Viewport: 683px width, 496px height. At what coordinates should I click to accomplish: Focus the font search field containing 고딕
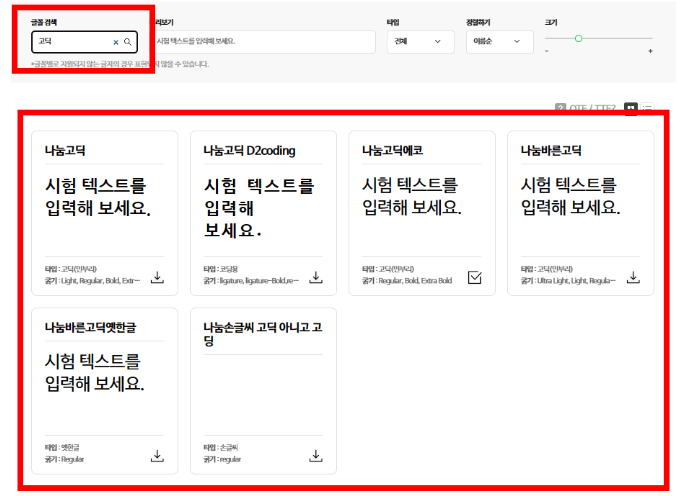click(85, 42)
